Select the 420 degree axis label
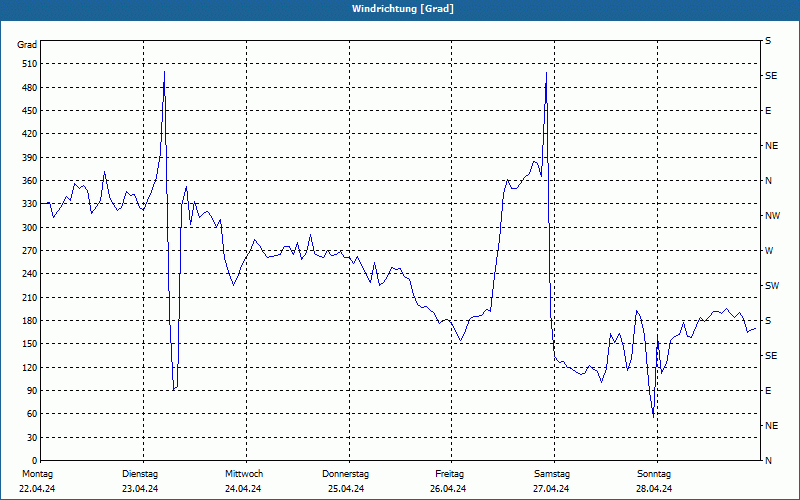Image resolution: width=800 pixels, height=500 pixels. (30, 134)
